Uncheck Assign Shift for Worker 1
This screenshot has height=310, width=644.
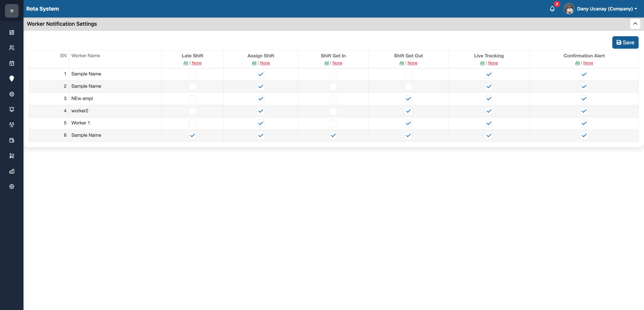coord(261,123)
